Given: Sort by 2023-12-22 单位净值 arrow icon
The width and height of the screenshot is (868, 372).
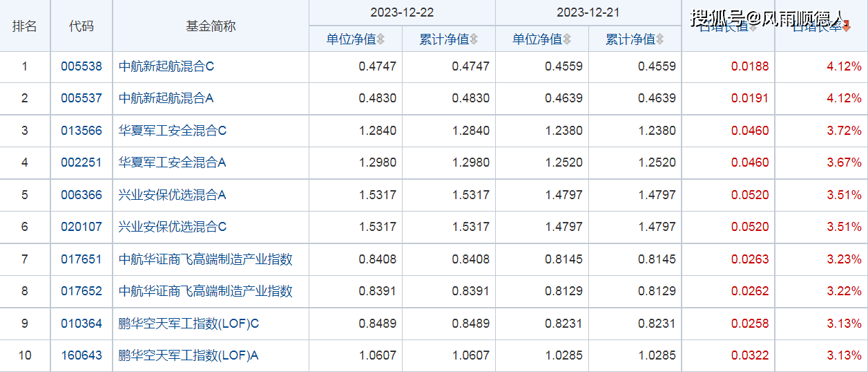Looking at the screenshot, I should click(381, 39).
